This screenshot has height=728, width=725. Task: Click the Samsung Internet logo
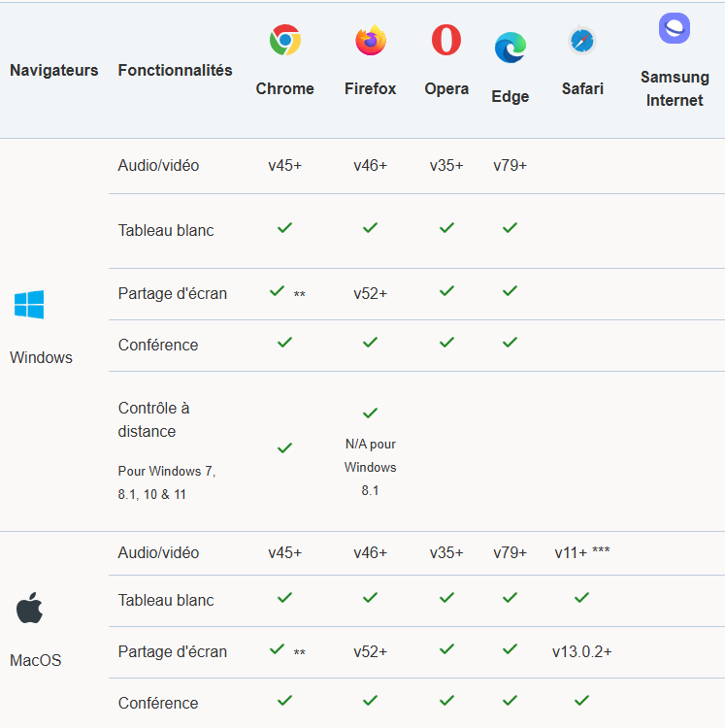pos(674,29)
